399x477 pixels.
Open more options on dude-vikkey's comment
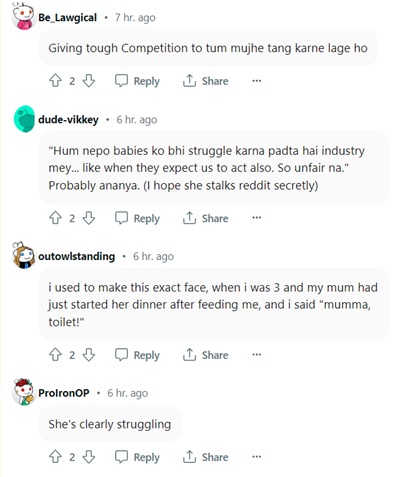point(256,218)
